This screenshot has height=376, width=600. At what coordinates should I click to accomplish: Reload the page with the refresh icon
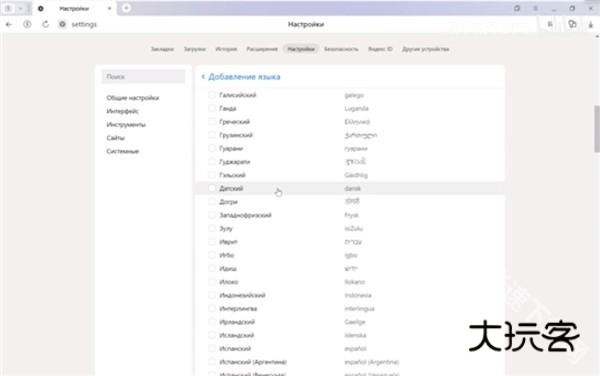coord(46,24)
